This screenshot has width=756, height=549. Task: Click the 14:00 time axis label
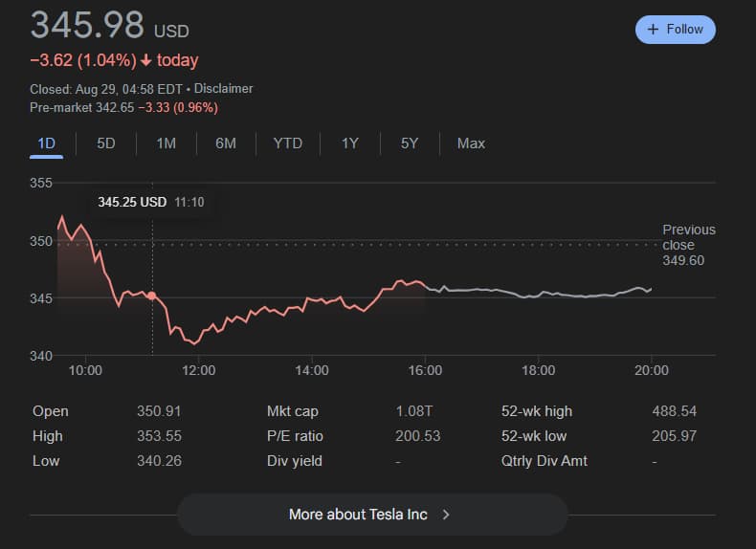point(312,370)
